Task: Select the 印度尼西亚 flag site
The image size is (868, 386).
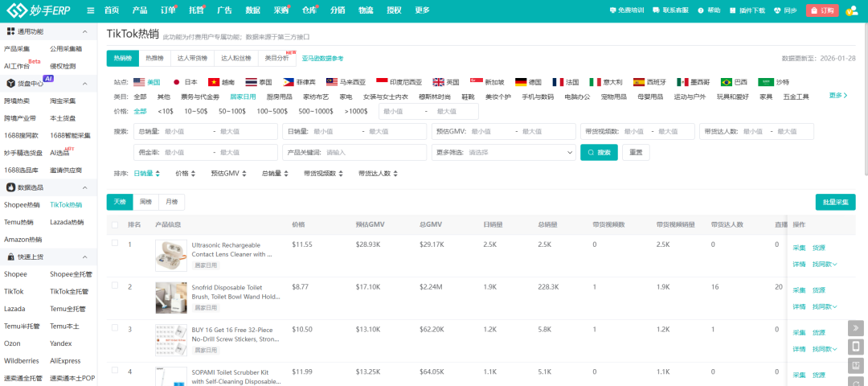Action: (x=399, y=82)
